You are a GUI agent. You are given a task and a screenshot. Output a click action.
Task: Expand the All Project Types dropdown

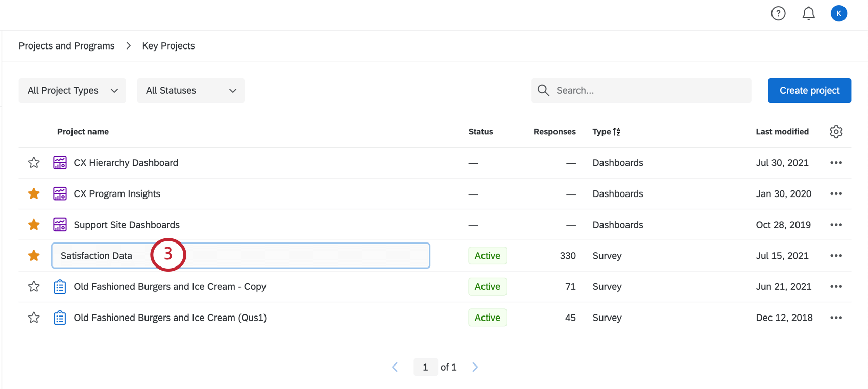coord(72,90)
